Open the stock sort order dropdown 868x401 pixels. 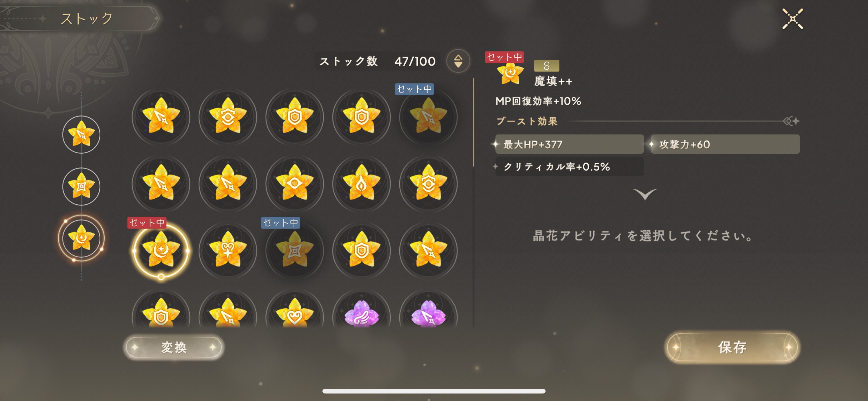pyautogui.click(x=458, y=61)
